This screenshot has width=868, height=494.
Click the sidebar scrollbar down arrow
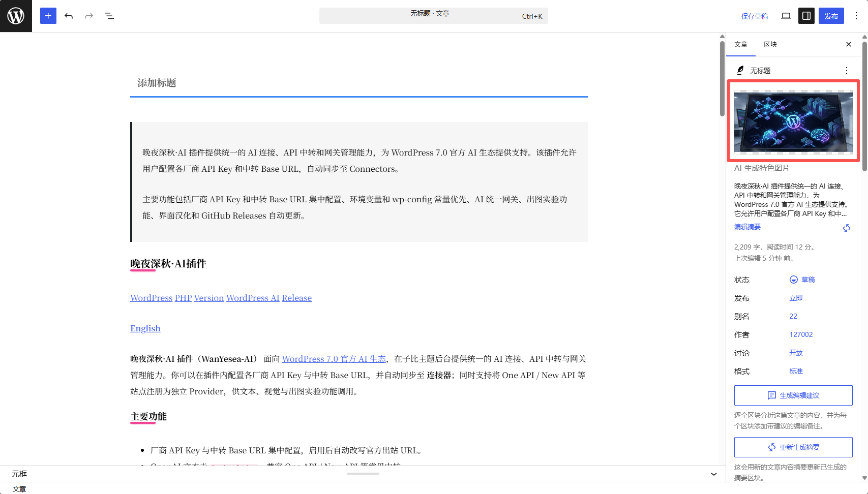(x=864, y=478)
